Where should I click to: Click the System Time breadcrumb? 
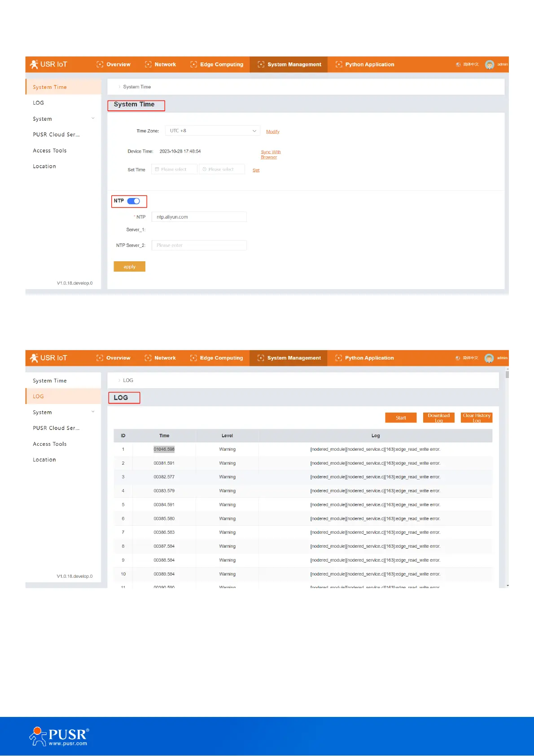pyautogui.click(x=137, y=87)
